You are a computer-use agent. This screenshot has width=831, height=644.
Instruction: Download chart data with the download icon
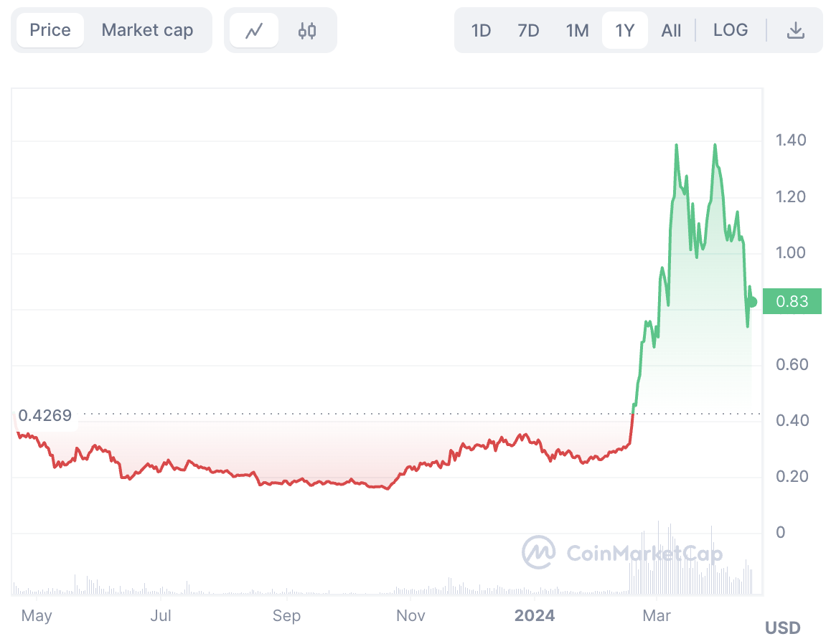(x=795, y=31)
